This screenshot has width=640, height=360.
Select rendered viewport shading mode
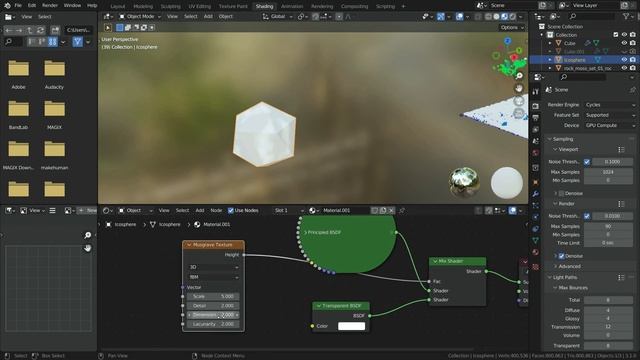click(513, 17)
